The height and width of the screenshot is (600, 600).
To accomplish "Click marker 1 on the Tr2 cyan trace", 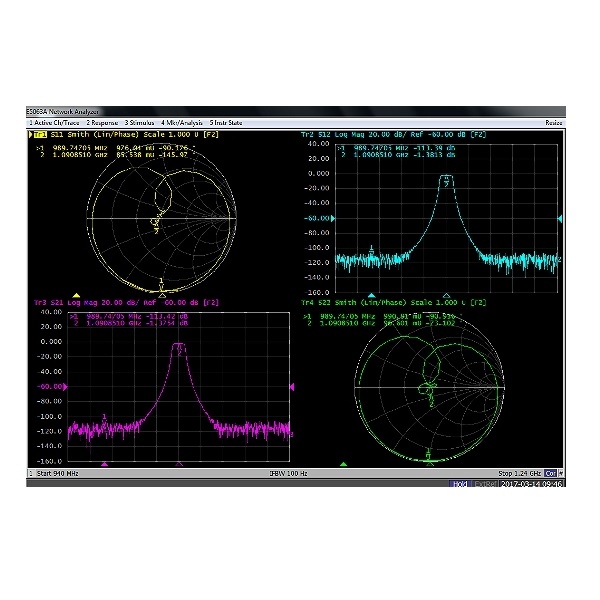I will coord(371,250).
